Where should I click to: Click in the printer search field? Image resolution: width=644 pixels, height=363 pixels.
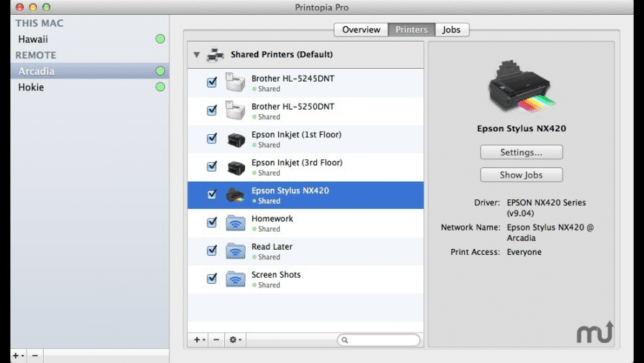(x=378, y=340)
